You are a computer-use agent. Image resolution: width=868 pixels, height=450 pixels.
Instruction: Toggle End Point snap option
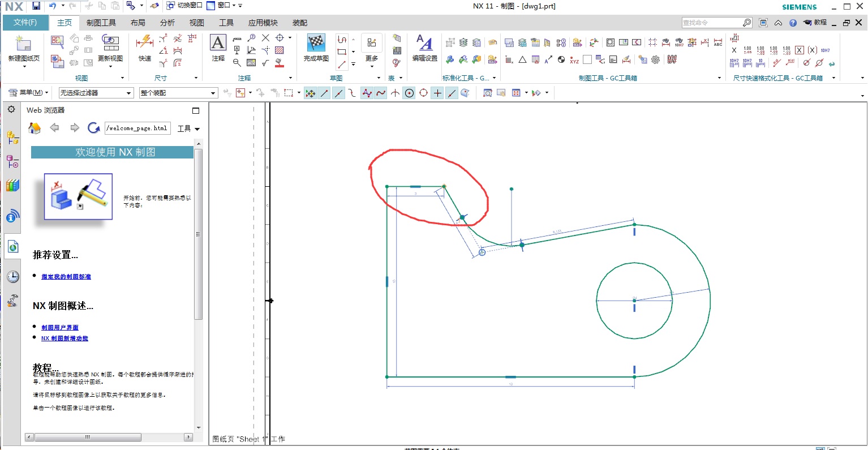point(324,93)
